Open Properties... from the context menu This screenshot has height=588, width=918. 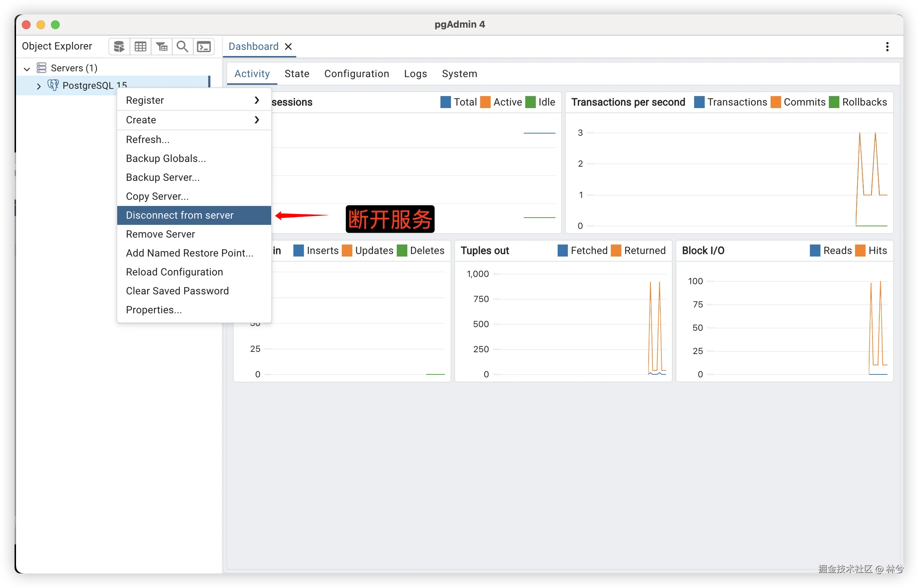pyautogui.click(x=154, y=310)
